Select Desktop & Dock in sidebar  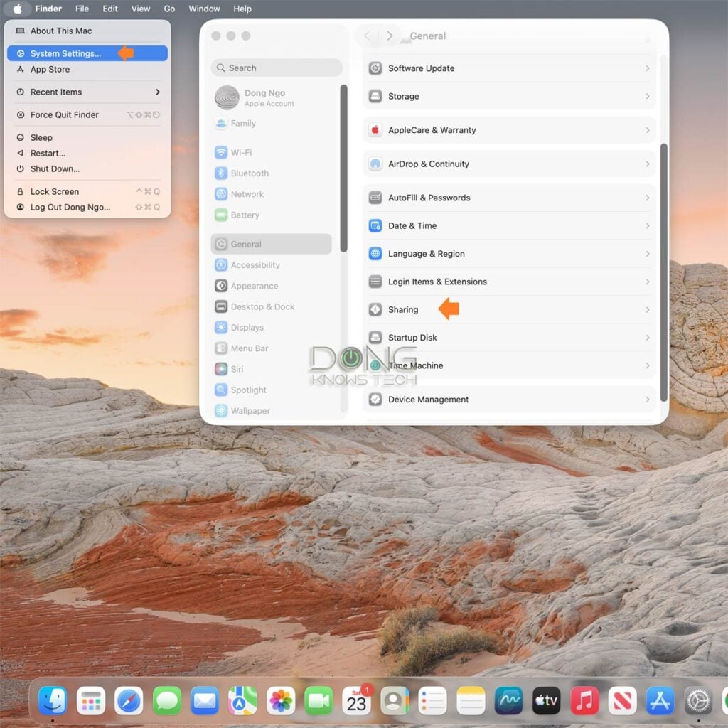pos(271,307)
